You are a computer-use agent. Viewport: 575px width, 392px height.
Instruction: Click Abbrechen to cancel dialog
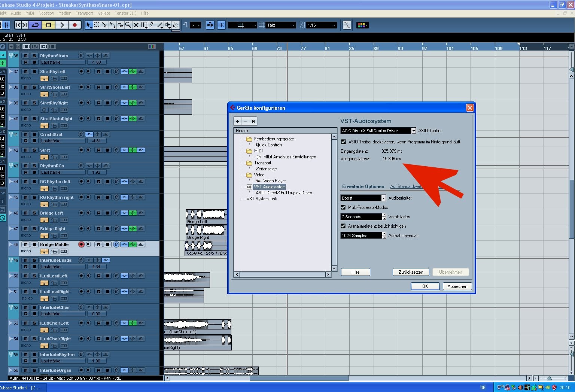point(457,286)
